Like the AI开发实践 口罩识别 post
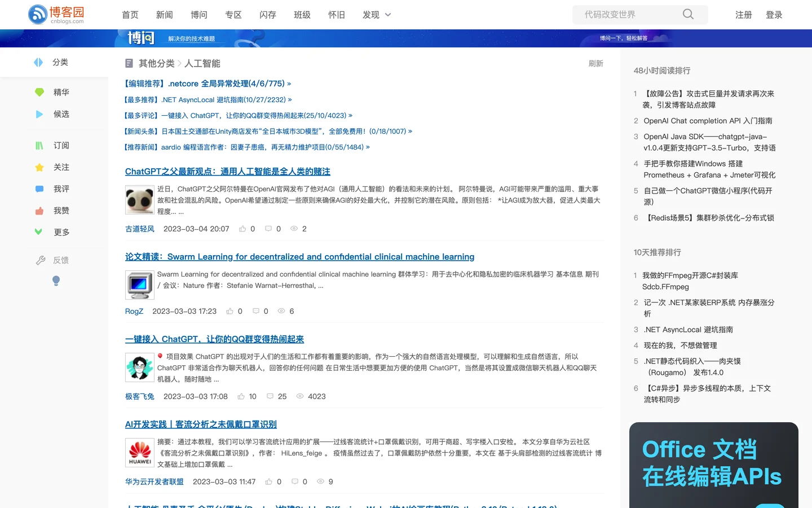This screenshot has height=508, width=812. pyautogui.click(x=268, y=481)
